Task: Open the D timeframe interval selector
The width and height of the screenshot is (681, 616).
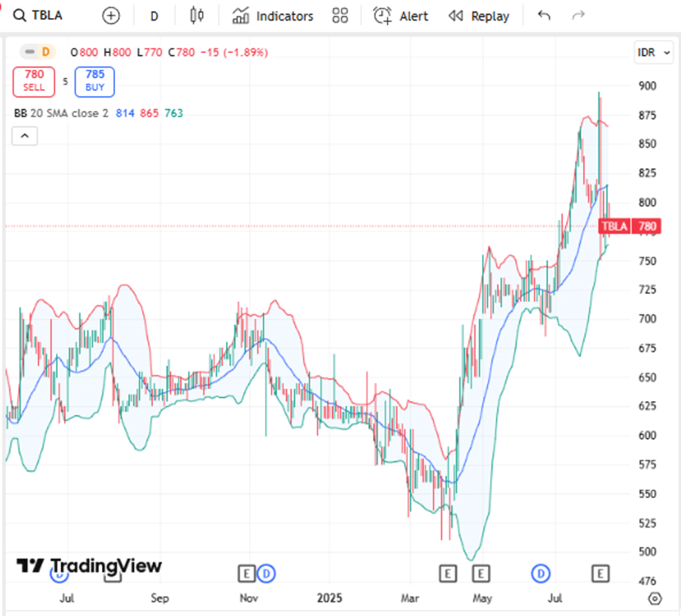Action: click(154, 16)
